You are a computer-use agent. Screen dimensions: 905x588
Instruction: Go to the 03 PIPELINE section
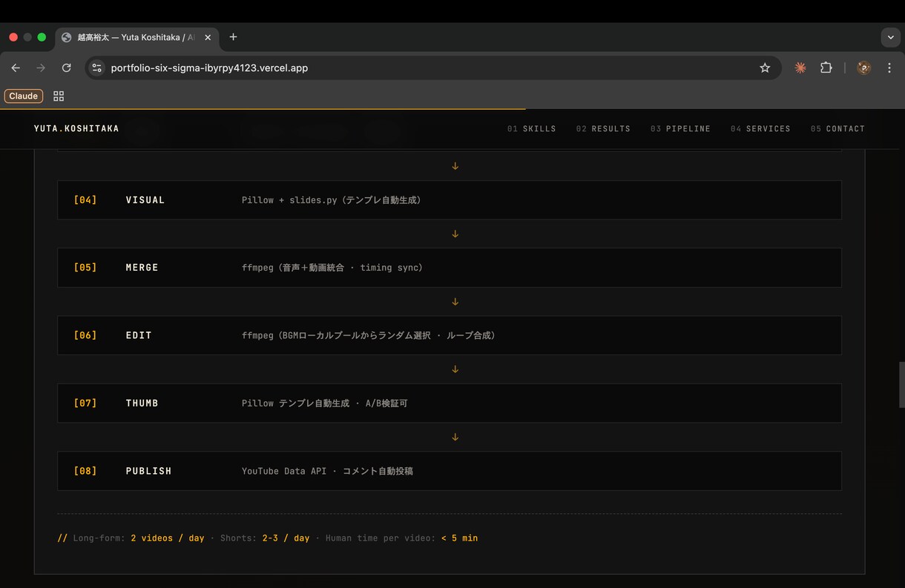tap(680, 128)
